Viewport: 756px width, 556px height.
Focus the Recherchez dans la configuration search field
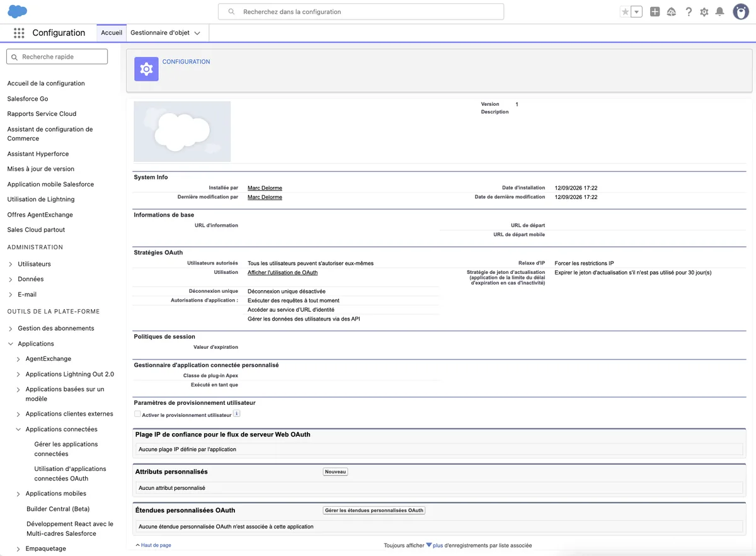pos(361,12)
